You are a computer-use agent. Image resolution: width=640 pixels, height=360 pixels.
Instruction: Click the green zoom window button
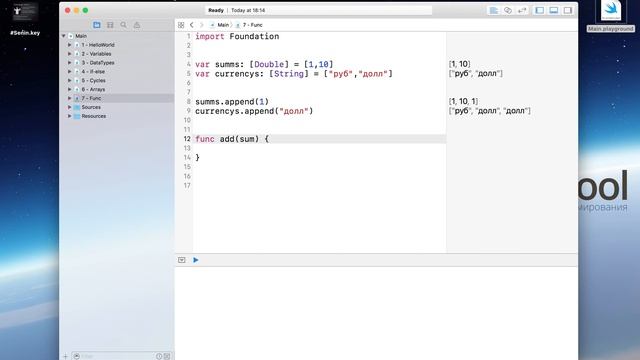point(85,11)
